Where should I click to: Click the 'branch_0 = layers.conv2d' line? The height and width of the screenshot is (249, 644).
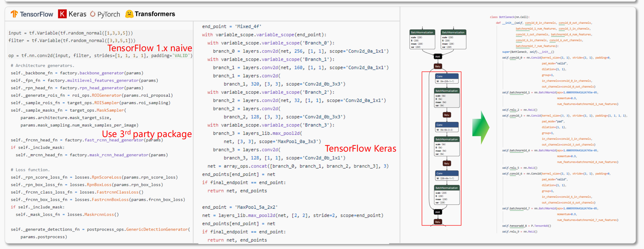(x=301, y=51)
